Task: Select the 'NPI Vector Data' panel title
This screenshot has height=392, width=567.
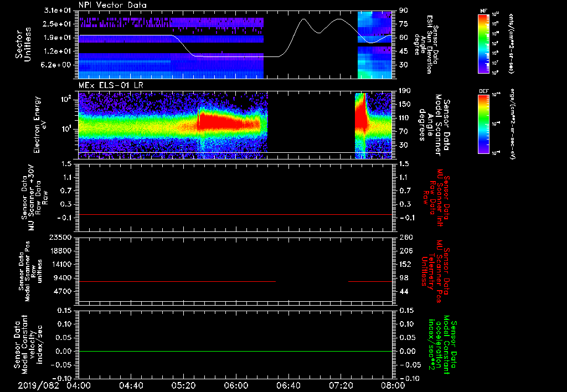Action: [x=113, y=5]
